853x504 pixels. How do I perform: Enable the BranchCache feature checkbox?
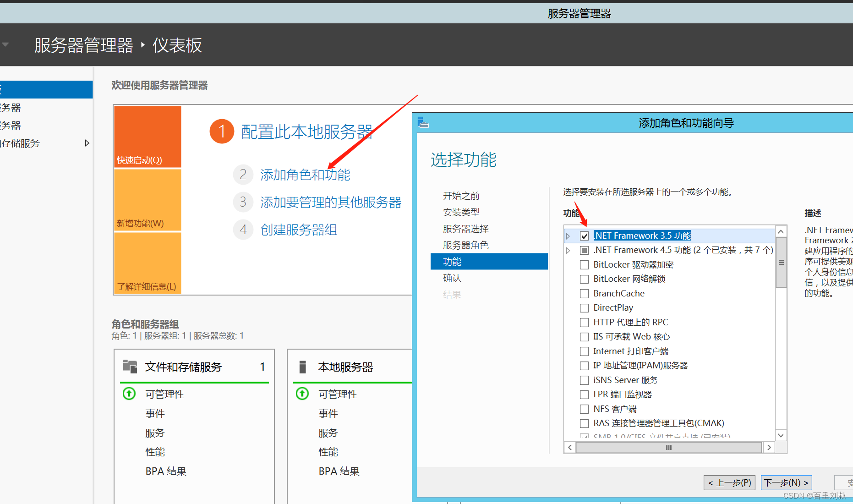point(584,294)
